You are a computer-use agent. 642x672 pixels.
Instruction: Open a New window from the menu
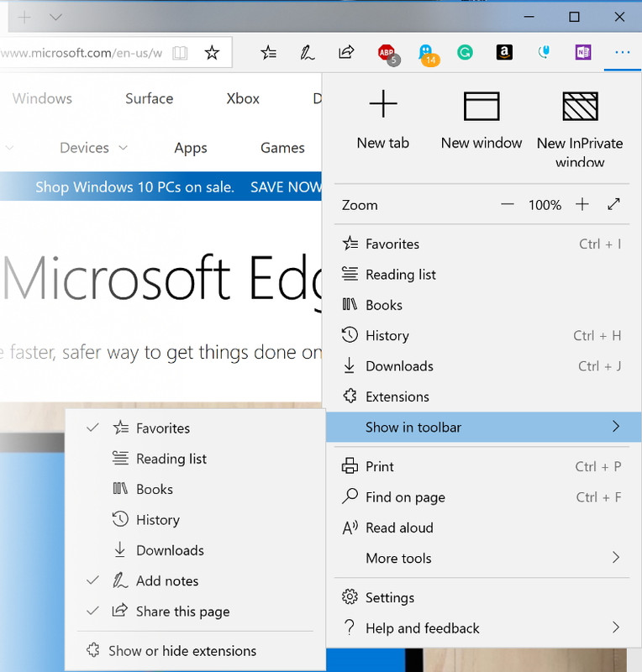click(x=481, y=120)
